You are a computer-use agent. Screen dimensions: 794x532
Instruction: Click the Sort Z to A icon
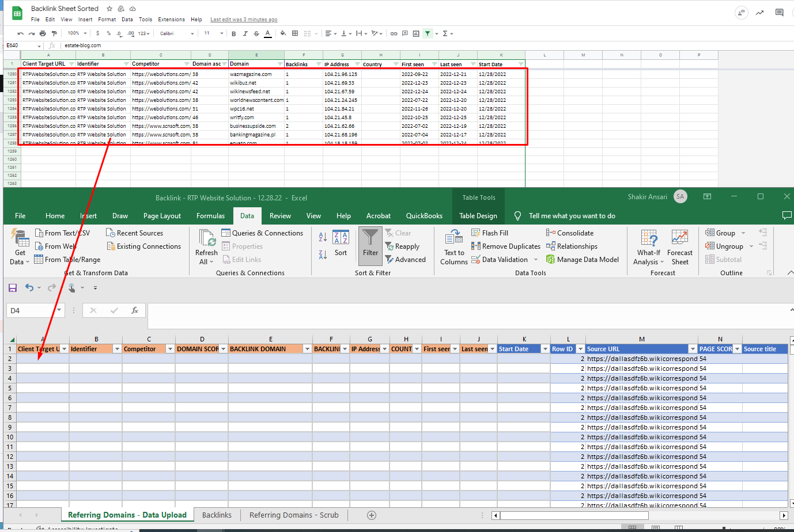[x=323, y=254]
